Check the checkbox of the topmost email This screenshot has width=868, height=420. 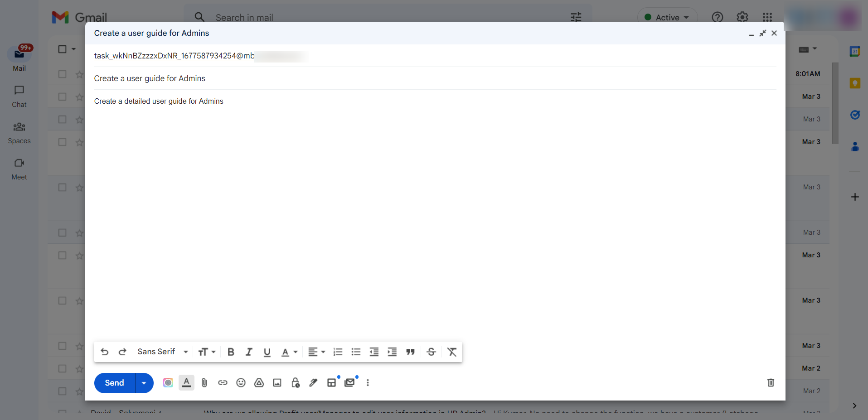click(62, 74)
